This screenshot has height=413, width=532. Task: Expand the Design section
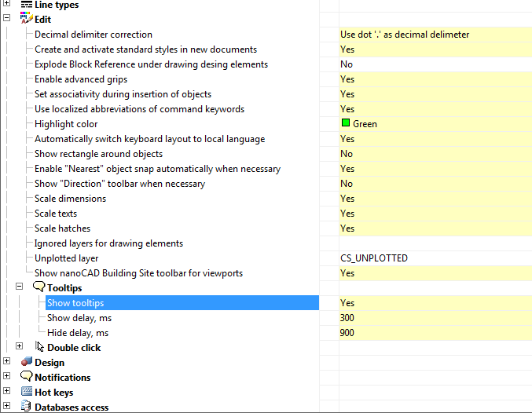pyautogui.click(x=7, y=362)
